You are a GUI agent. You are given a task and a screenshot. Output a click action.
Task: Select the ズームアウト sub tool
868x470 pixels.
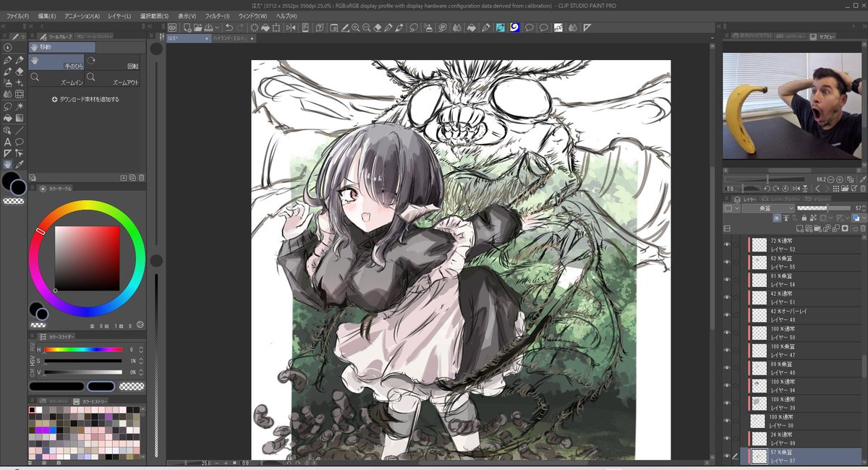coord(112,78)
